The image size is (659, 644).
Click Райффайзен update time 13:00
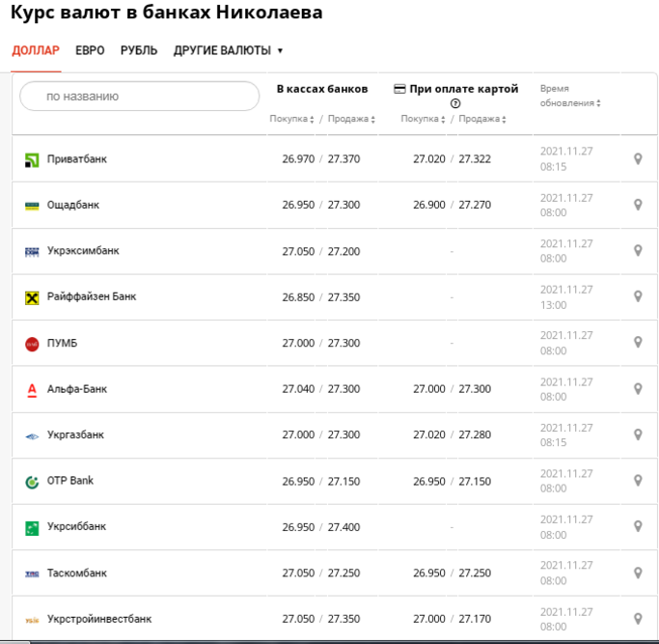click(x=553, y=305)
